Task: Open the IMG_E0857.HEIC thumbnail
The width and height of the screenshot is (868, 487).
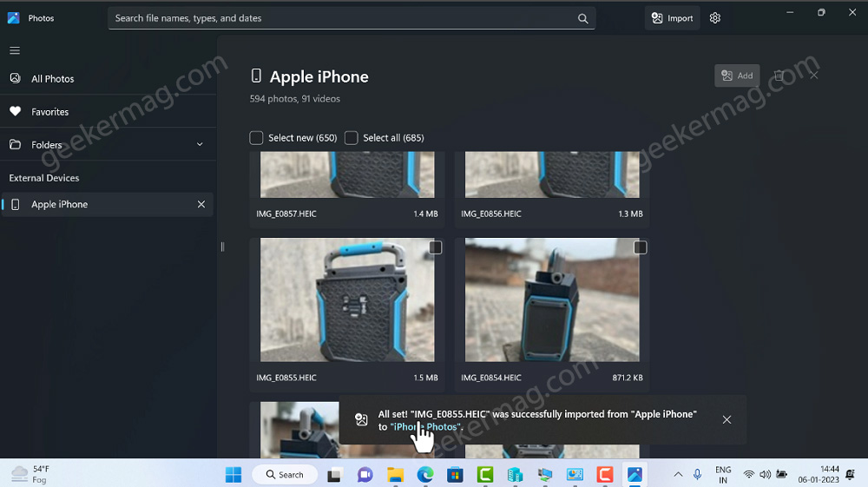Action: (347, 174)
